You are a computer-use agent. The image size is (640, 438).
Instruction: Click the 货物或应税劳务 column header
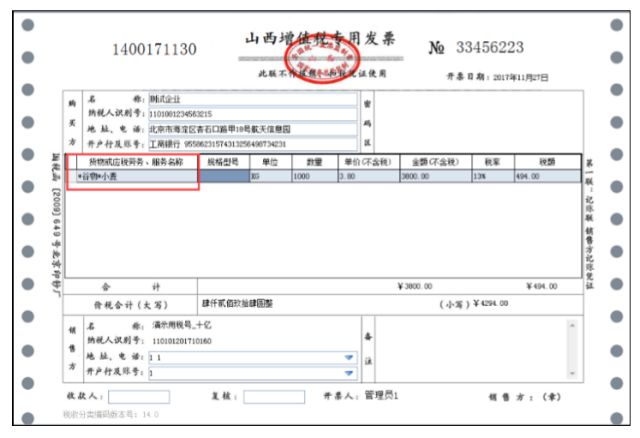133,161
